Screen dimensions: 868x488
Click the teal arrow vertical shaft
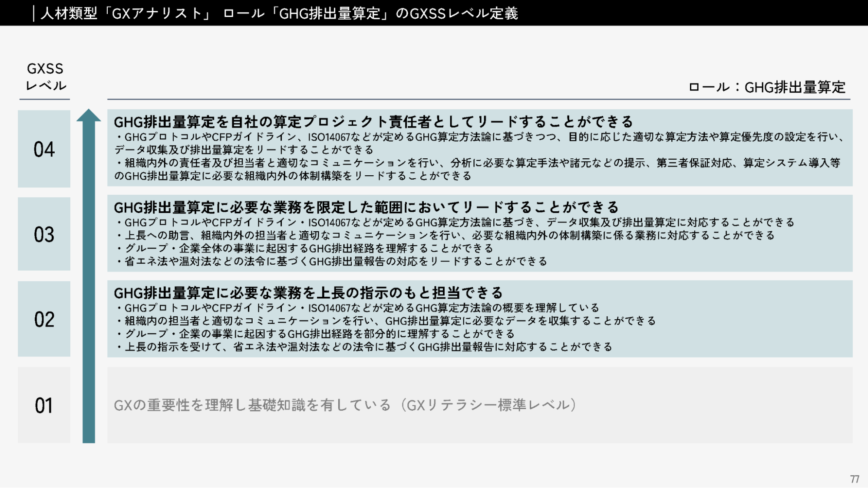click(x=89, y=282)
